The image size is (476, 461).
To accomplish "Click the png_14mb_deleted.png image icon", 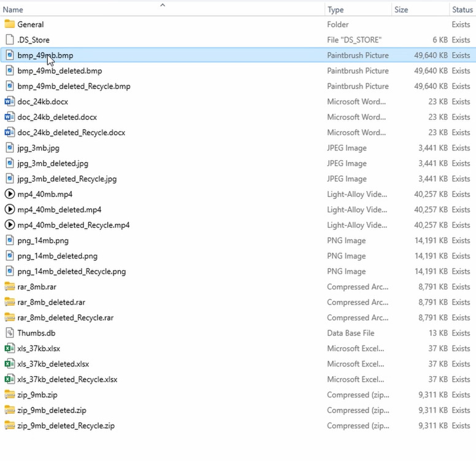I will coord(10,255).
